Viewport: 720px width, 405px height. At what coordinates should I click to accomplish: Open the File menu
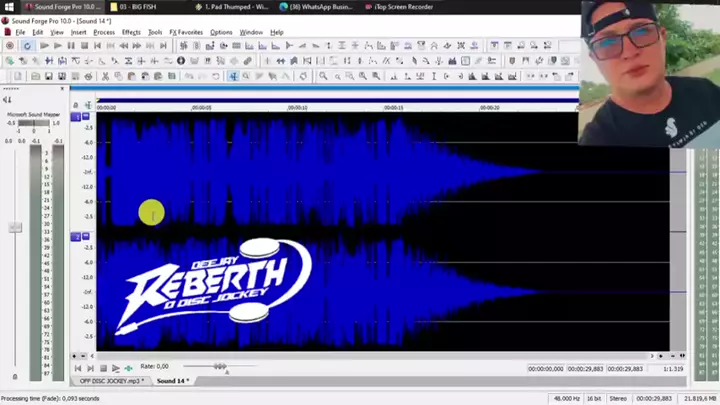pyautogui.click(x=20, y=32)
